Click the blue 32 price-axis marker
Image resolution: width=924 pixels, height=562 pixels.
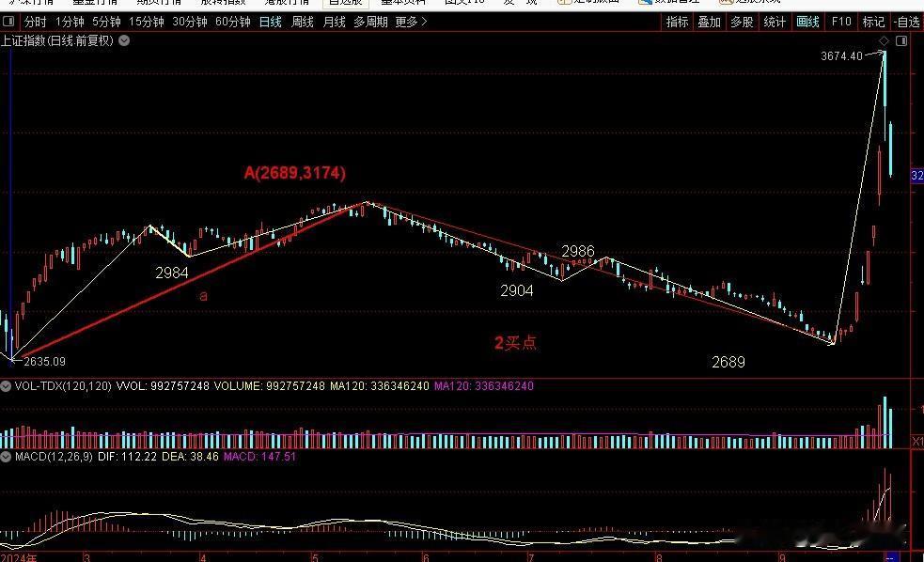(x=916, y=176)
